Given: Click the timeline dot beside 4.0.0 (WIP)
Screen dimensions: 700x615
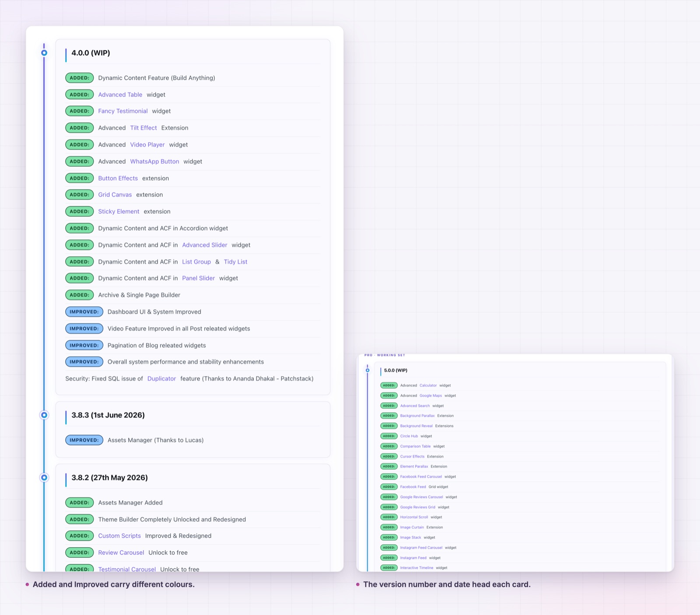Looking at the screenshot, I should point(44,53).
